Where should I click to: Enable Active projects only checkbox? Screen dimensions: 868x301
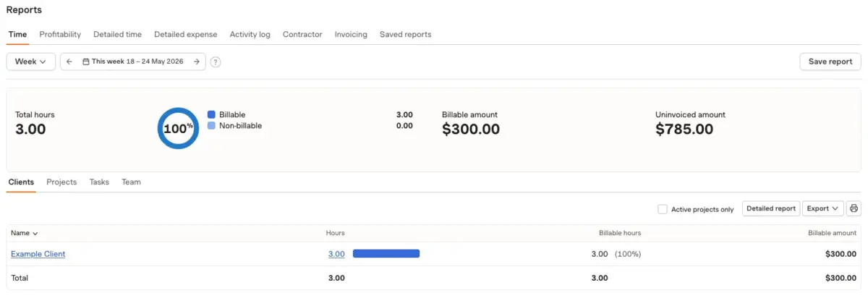pyautogui.click(x=663, y=209)
